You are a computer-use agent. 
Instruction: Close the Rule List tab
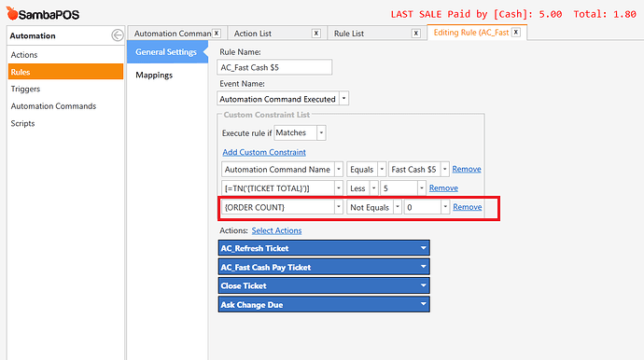(415, 34)
